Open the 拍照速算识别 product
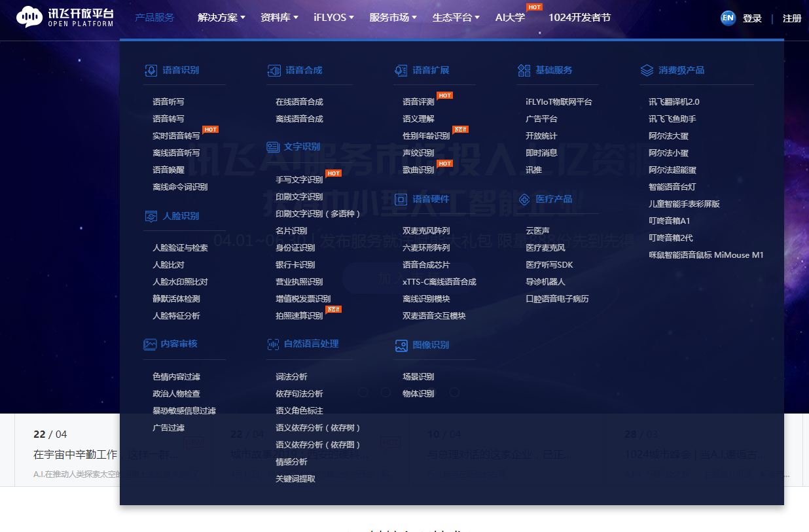The image size is (809, 532). (x=299, y=316)
